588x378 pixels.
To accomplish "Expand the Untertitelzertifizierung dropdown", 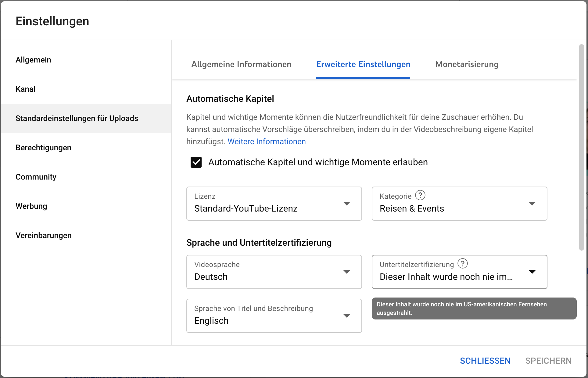I will pyautogui.click(x=459, y=272).
